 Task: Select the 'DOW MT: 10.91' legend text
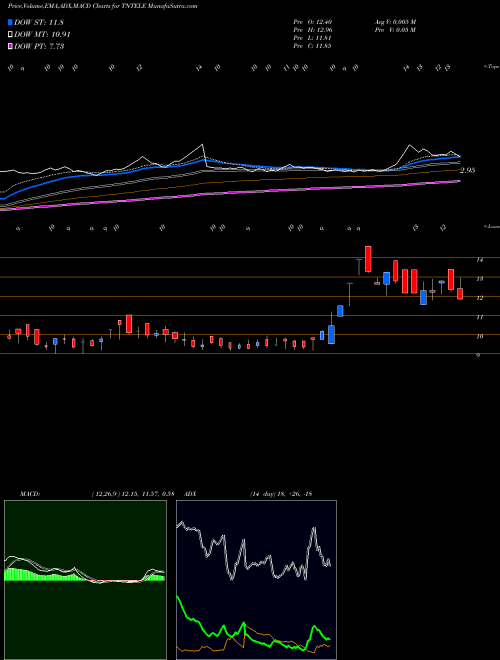point(42,34)
